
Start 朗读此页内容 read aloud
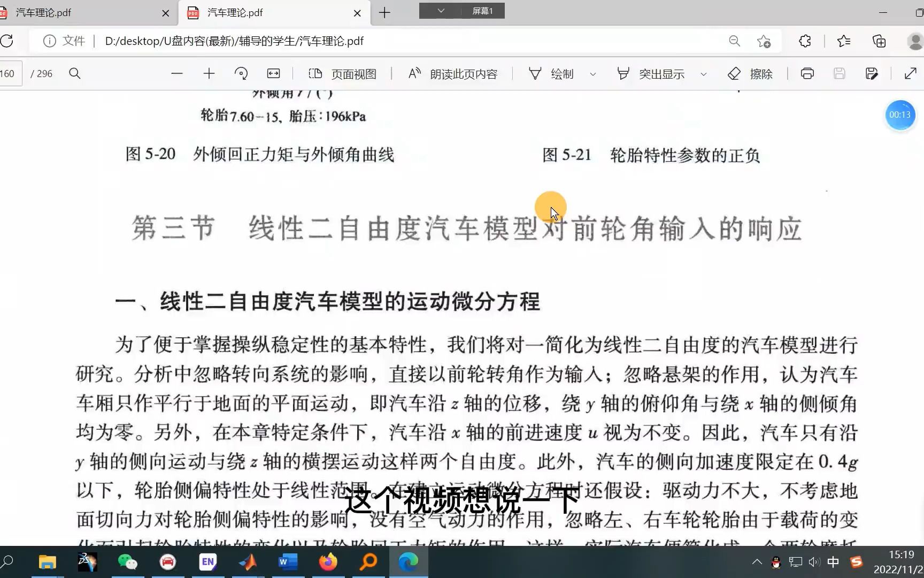[x=452, y=73]
